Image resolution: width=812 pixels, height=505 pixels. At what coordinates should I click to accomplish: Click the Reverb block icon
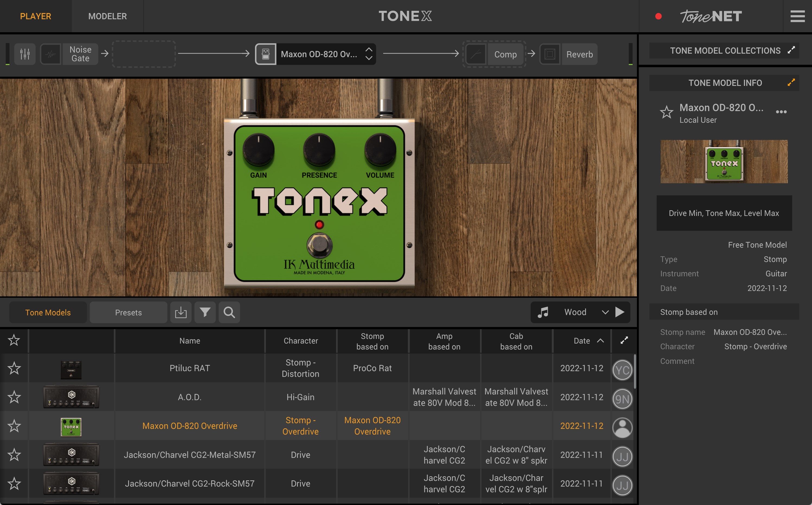coord(550,54)
